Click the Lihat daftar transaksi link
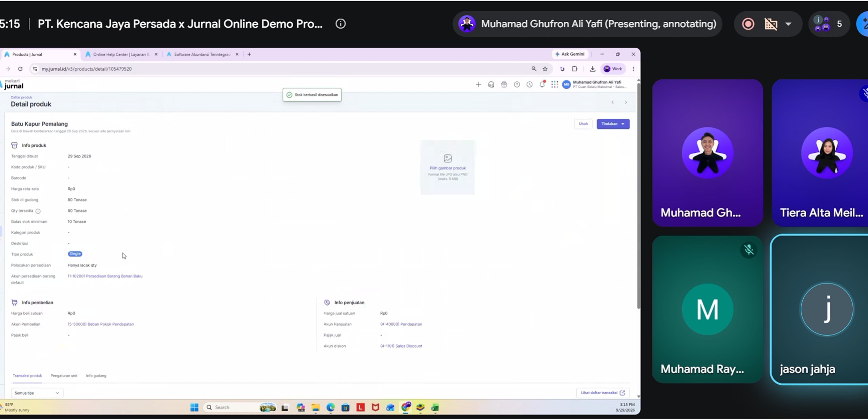Viewport: 868px width, 419px height. coord(603,393)
